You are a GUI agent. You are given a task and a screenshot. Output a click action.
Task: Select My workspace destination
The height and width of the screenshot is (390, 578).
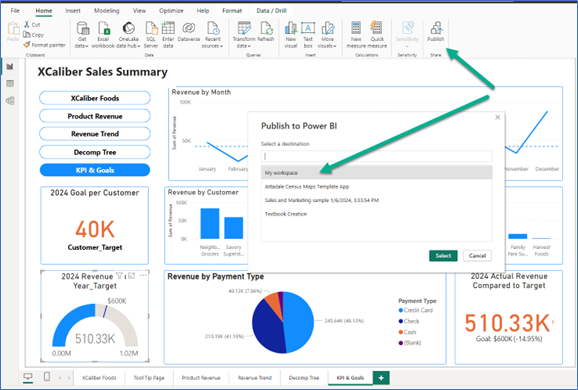(377, 173)
